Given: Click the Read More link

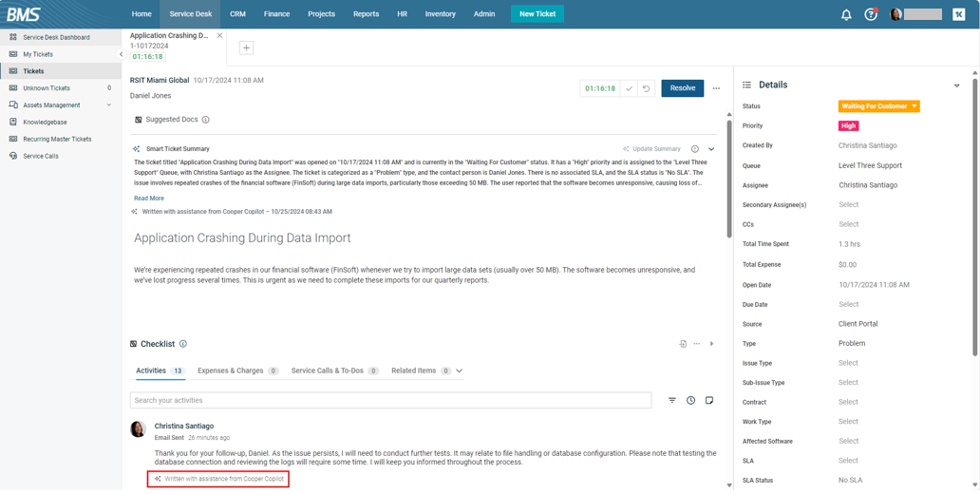Looking at the screenshot, I should (x=149, y=199).
